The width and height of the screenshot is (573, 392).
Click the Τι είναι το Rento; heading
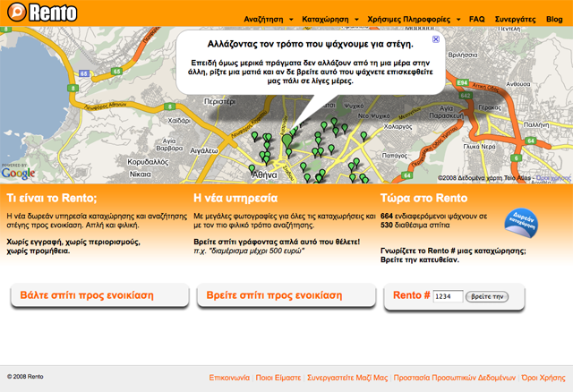pyautogui.click(x=52, y=198)
